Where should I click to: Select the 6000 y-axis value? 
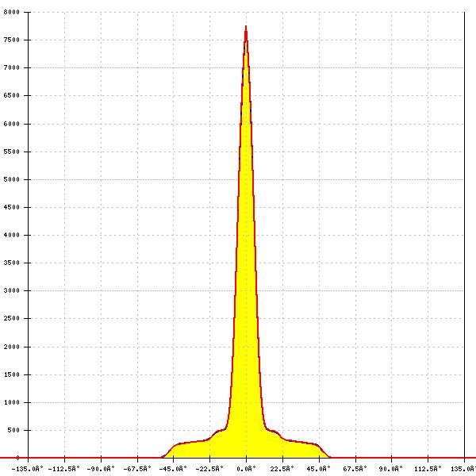[12, 124]
